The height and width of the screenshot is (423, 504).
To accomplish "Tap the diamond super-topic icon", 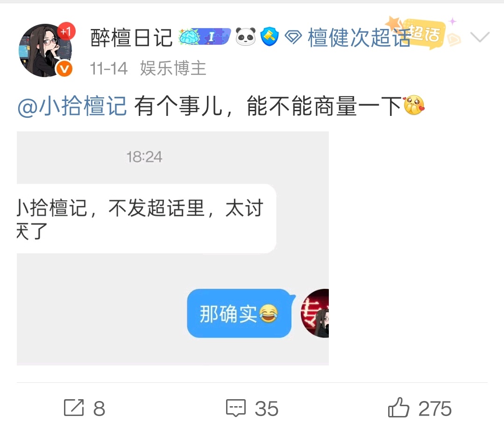I will tap(293, 37).
